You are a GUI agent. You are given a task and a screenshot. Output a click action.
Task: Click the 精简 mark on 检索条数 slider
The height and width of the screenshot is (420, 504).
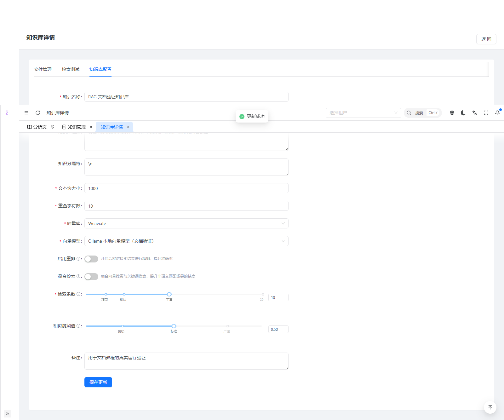coord(105,300)
